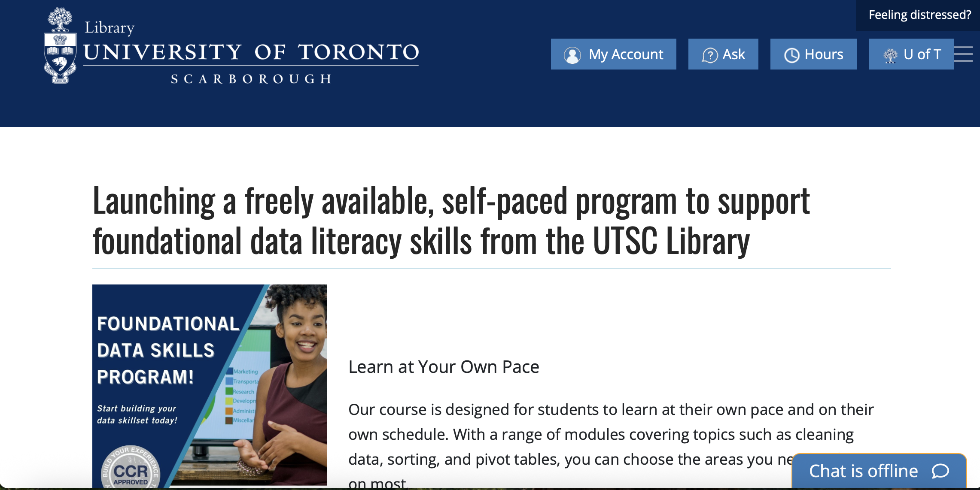Click the person silhouette in My Account

(572, 54)
